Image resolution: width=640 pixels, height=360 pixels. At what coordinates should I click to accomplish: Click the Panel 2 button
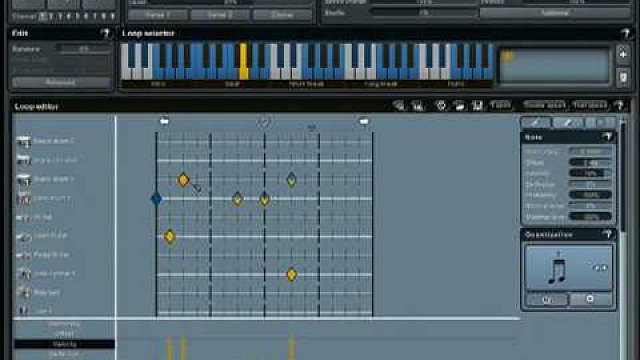coord(220,15)
